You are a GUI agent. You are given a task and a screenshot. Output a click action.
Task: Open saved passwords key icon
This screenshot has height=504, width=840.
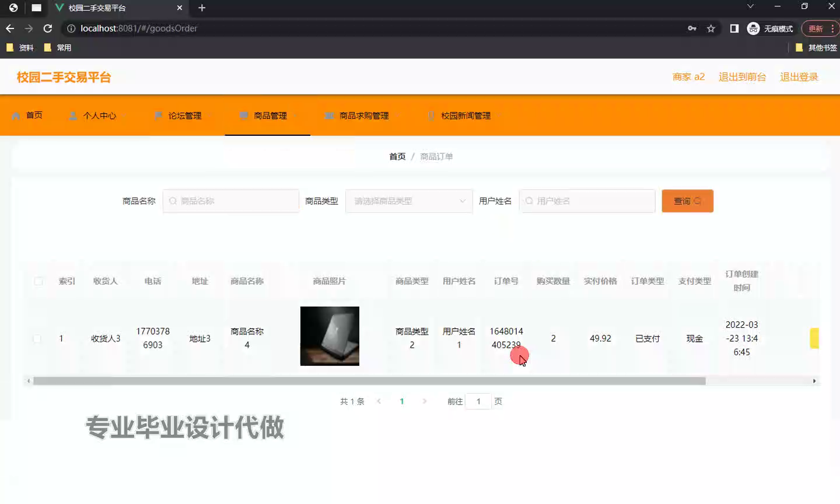[692, 28]
